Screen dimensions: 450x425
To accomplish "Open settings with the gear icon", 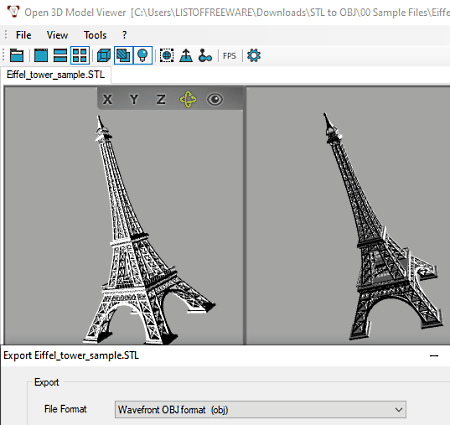I will 254,55.
